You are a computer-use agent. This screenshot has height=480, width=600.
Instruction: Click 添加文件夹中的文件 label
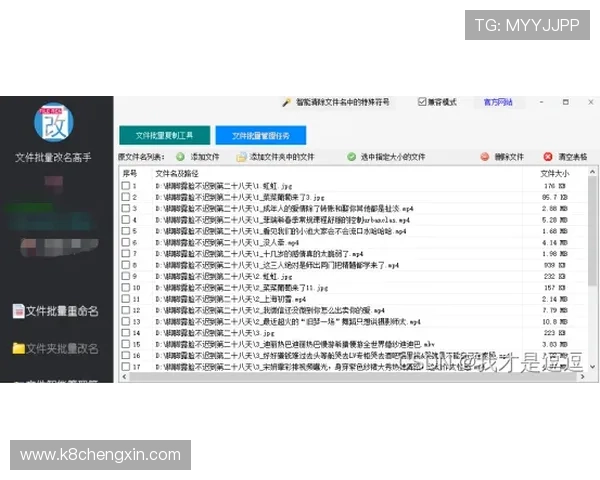282,157
